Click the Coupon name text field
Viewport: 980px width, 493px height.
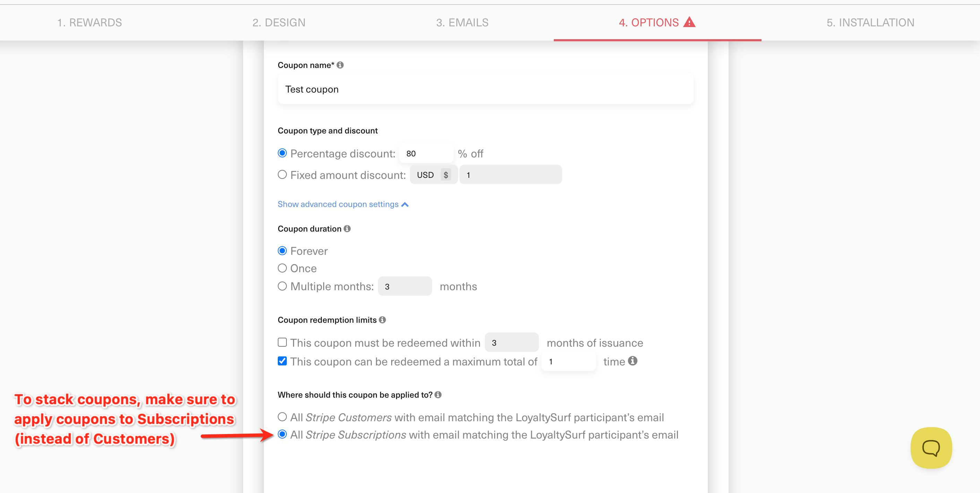click(x=485, y=89)
